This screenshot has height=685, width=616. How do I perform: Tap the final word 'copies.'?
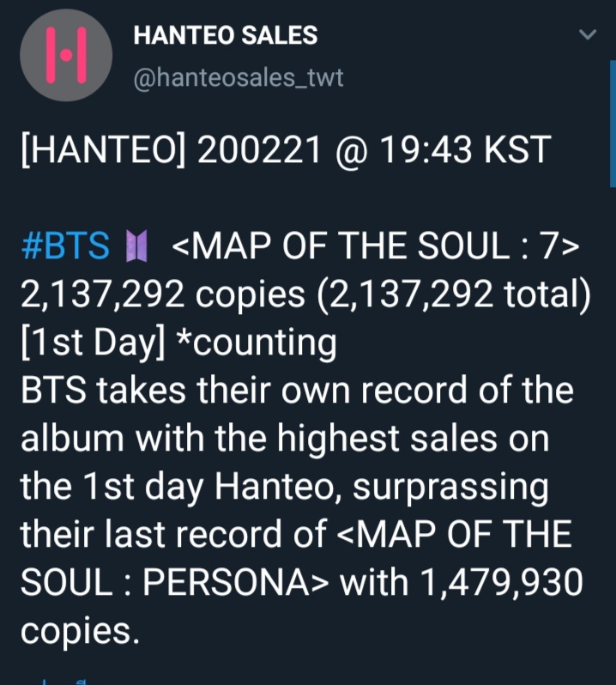(79, 632)
